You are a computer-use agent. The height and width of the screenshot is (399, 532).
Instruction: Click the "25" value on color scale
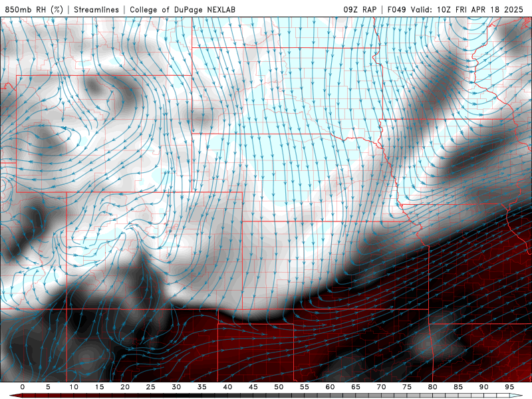coord(151,387)
